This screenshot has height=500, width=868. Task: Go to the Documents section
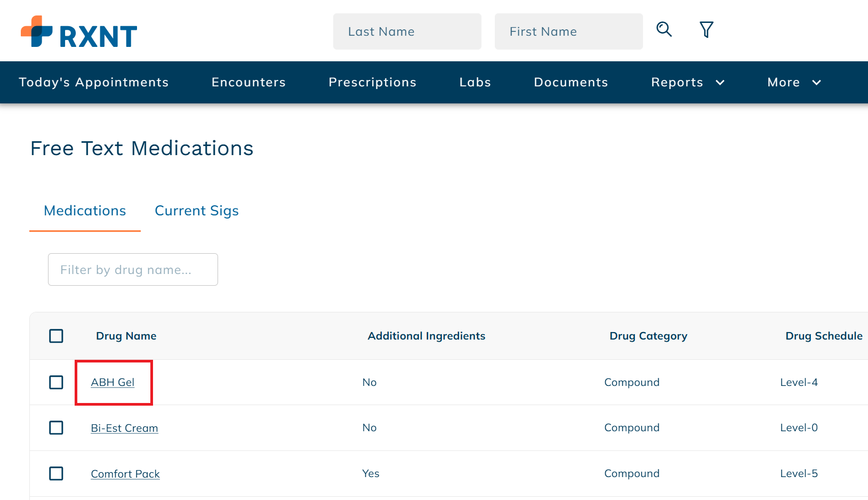point(570,82)
